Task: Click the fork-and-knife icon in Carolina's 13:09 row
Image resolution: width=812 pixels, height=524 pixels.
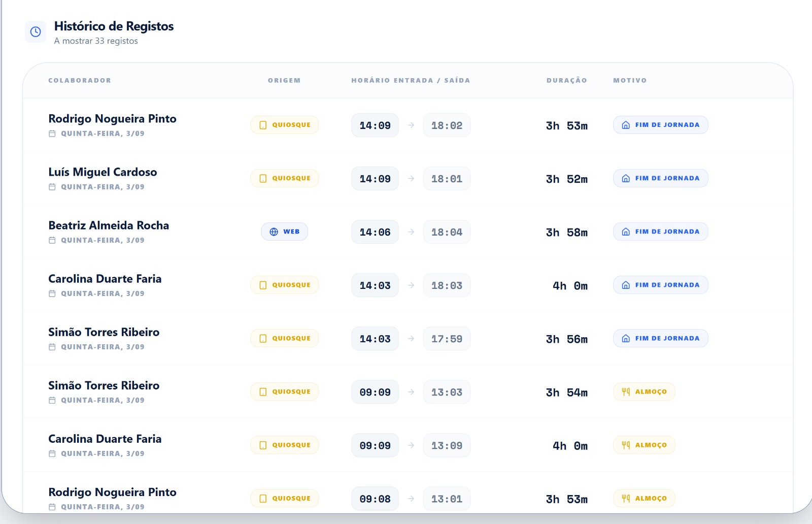Action: coord(626,445)
